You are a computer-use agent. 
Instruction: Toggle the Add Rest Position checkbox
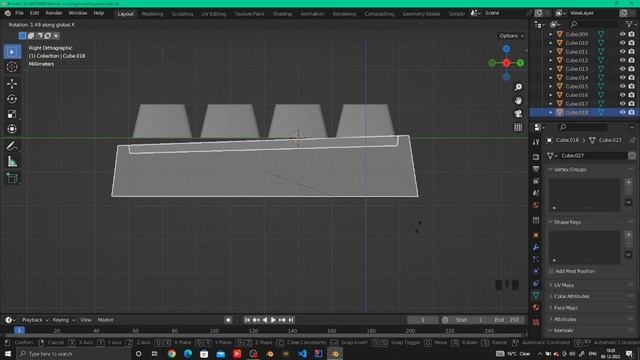[x=551, y=271]
